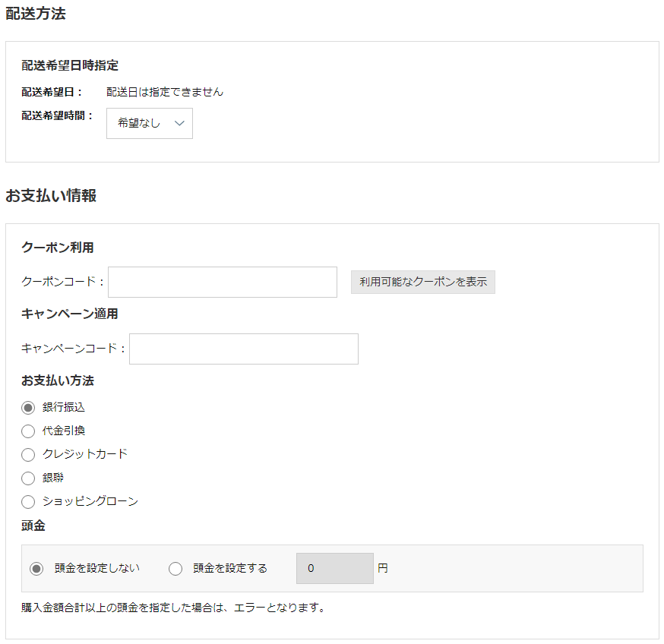Click the クーポンコード label text
This screenshot has width=664, height=644.
click(63, 282)
